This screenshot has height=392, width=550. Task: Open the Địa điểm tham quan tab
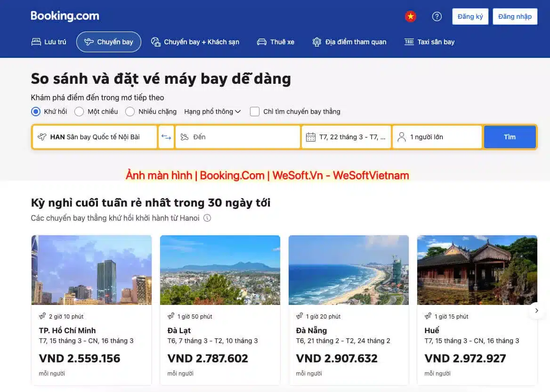tap(349, 42)
